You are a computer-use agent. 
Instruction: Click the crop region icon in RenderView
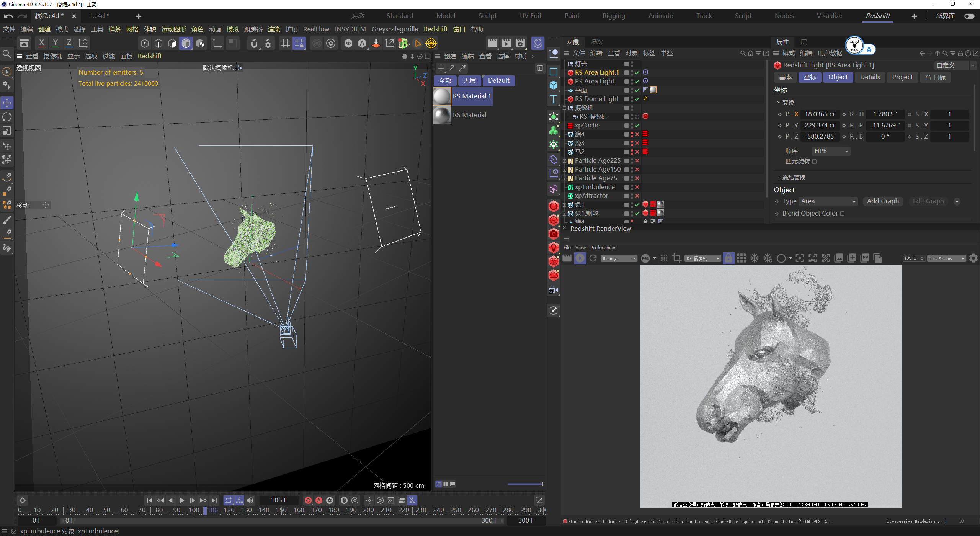[676, 258]
